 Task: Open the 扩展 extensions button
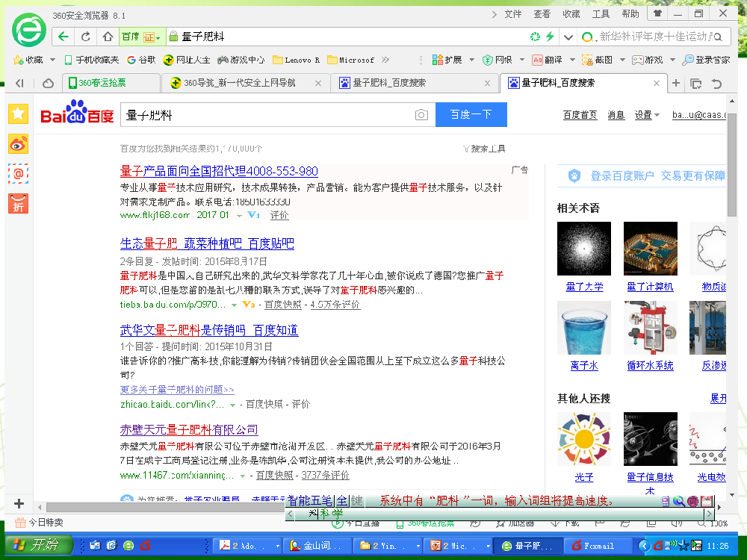click(447, 60)
